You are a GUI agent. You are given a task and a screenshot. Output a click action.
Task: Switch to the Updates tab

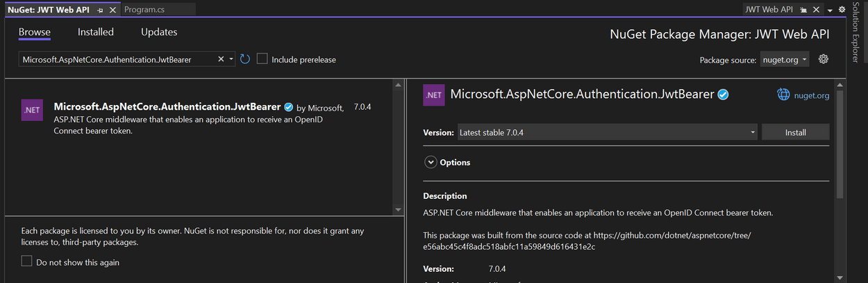[x=159, y=32]
